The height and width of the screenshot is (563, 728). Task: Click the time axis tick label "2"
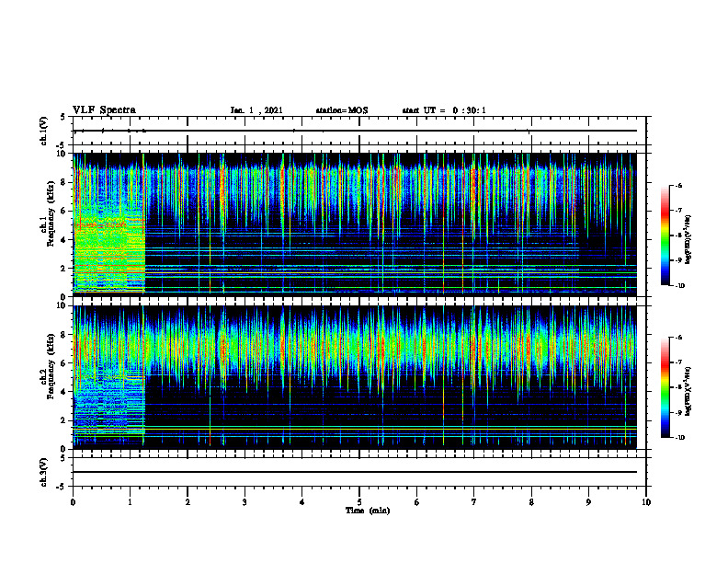point(188,502)
